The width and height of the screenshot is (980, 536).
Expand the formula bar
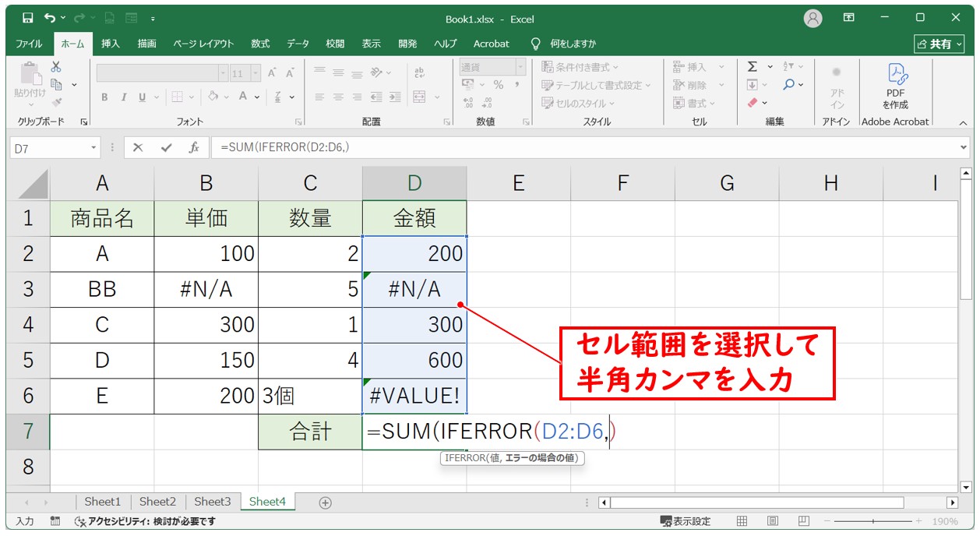point(964,147)
